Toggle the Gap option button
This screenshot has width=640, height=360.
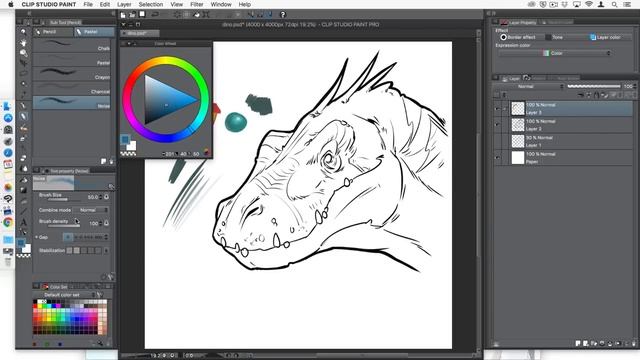click(68, 237)
